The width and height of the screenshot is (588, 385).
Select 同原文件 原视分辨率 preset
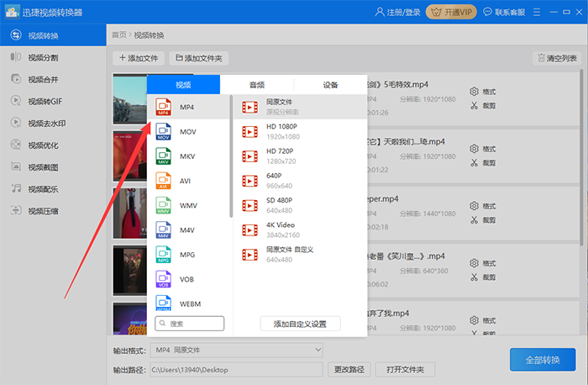click(300, 107)
